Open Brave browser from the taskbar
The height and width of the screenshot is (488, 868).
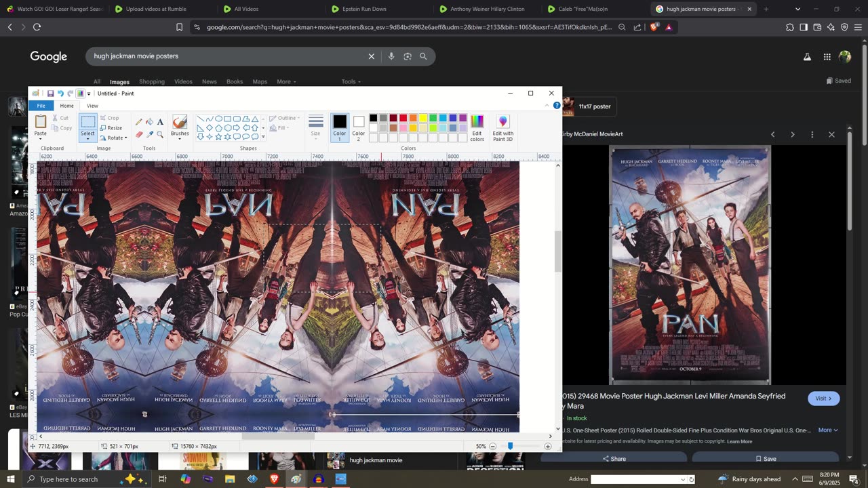click(x=274, y=479)
